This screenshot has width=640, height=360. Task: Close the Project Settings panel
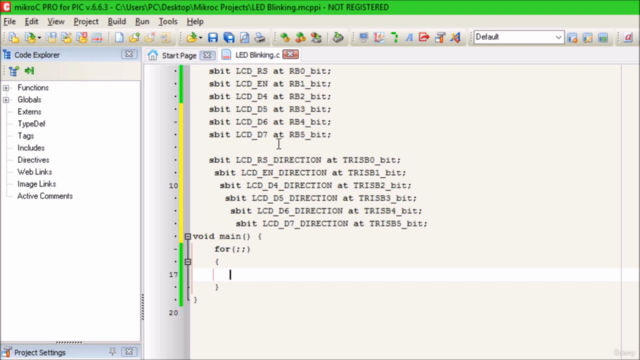point(129,351)
